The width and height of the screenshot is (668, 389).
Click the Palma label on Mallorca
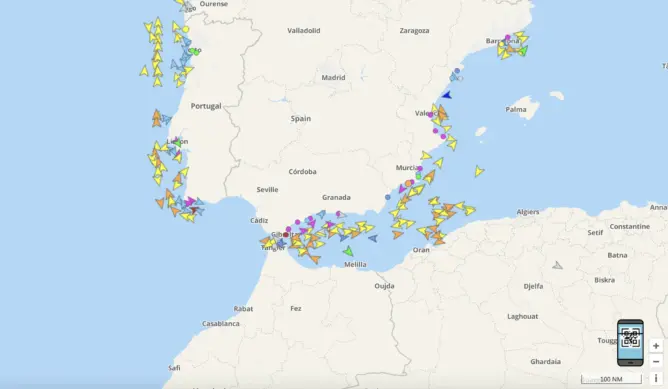(515, 109)
